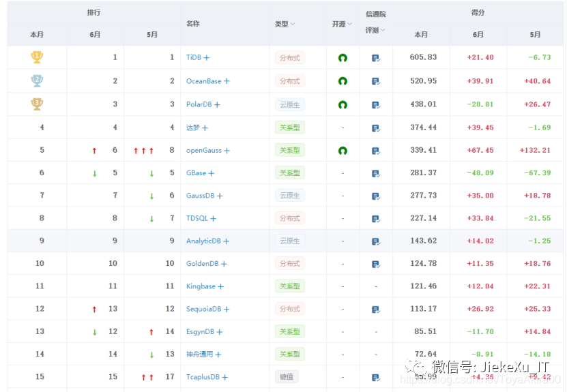Click the plus icon next to 神舟通用
Image resolution: width=567 pixels, height=392 pixels.
click(218, 355)
